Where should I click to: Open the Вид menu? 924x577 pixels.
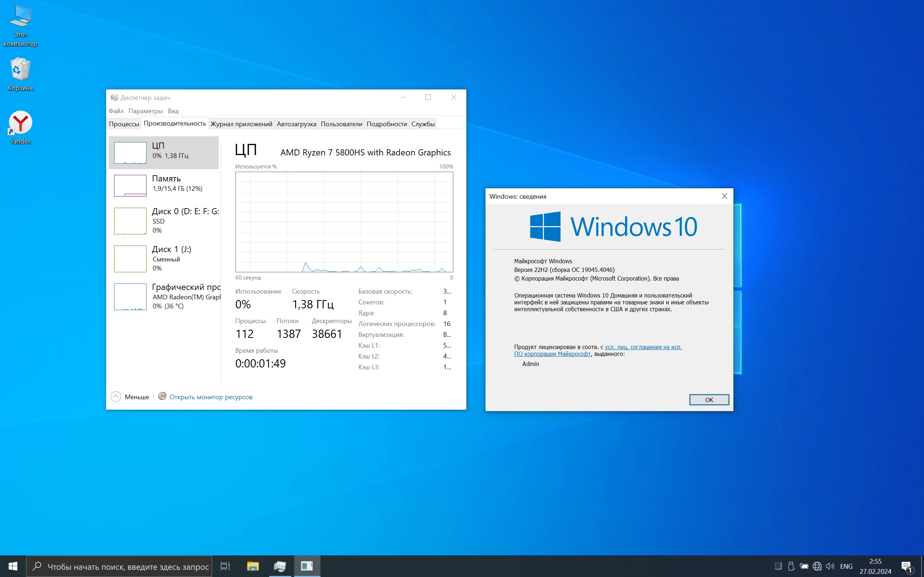pos(173,111)
